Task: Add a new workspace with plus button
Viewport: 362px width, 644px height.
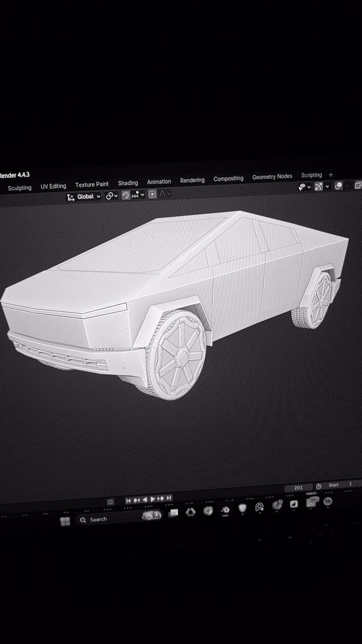Action: (x=331, y=174)
